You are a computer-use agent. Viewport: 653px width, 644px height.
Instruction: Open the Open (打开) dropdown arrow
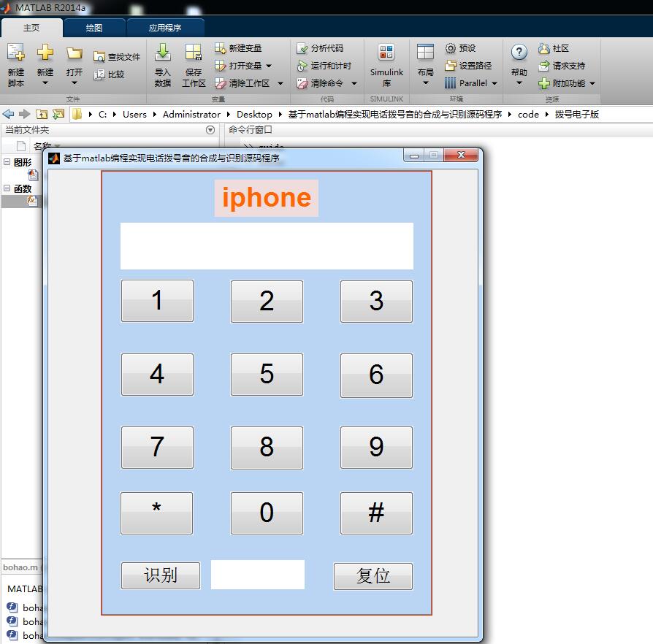coord(74,83)
